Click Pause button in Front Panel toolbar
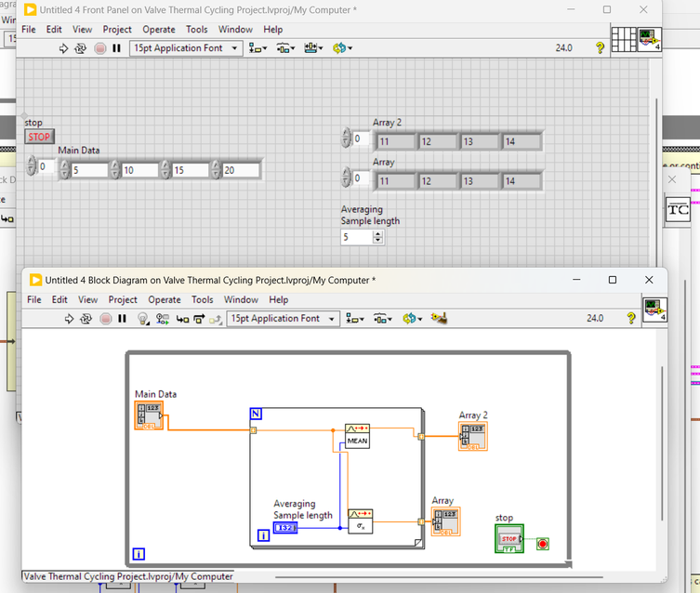This screenshot has height=593, width=700. pyautogui.click(x=116, y=48)
